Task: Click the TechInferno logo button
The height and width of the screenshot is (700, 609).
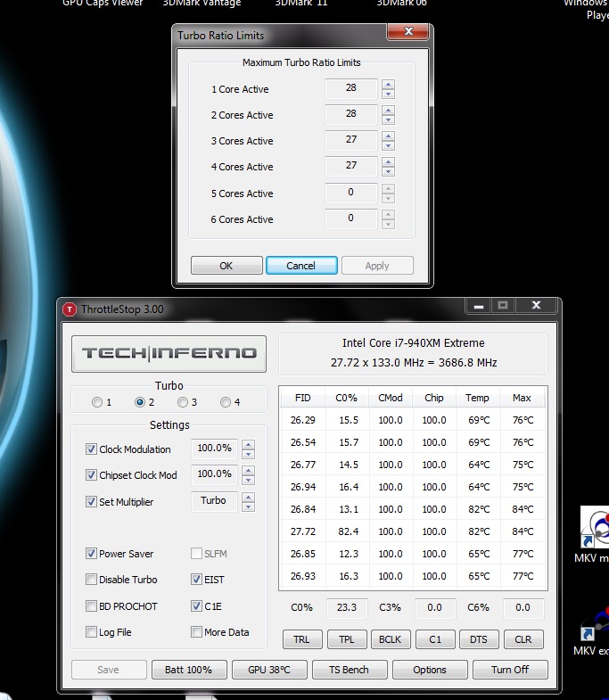Action: (x=169, y=354)
